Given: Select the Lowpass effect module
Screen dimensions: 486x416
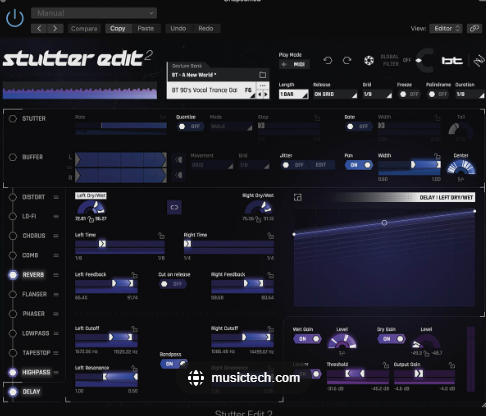Looking at the screenshot, I should click(35, 333).
